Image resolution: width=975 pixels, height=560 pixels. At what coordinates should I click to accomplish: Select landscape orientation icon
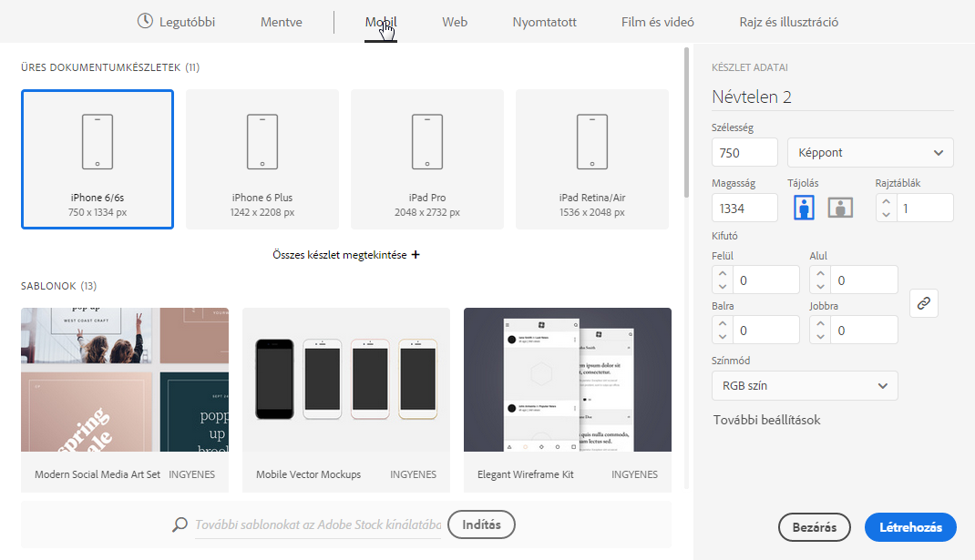coord(840,208)
